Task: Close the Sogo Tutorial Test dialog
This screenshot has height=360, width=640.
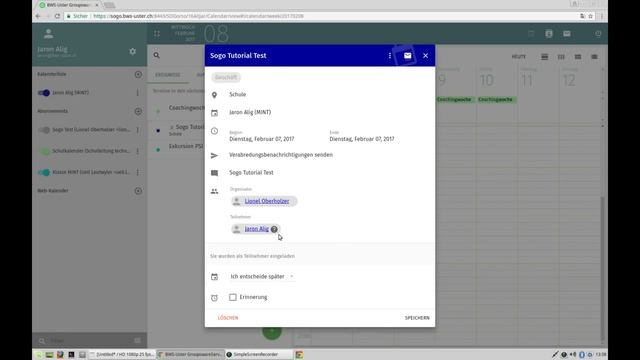Action: tap(425, 56)
